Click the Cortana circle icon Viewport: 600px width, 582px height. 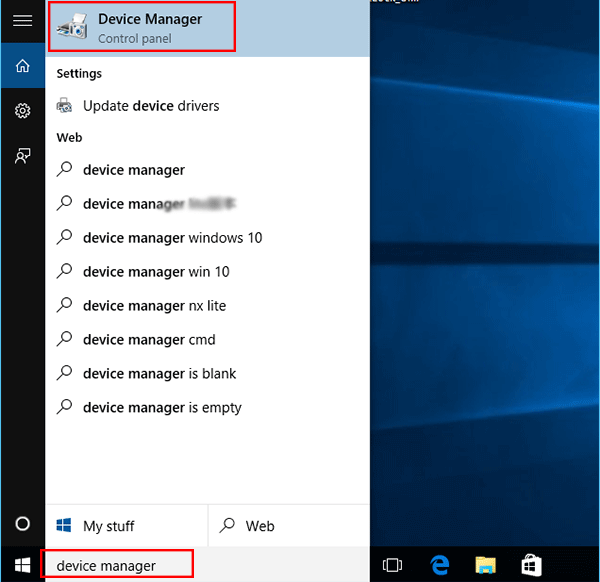coord(22,525)
